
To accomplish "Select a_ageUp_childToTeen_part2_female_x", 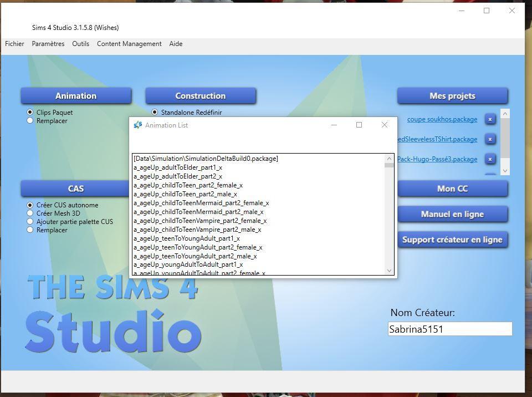I will tap(259, 185).
